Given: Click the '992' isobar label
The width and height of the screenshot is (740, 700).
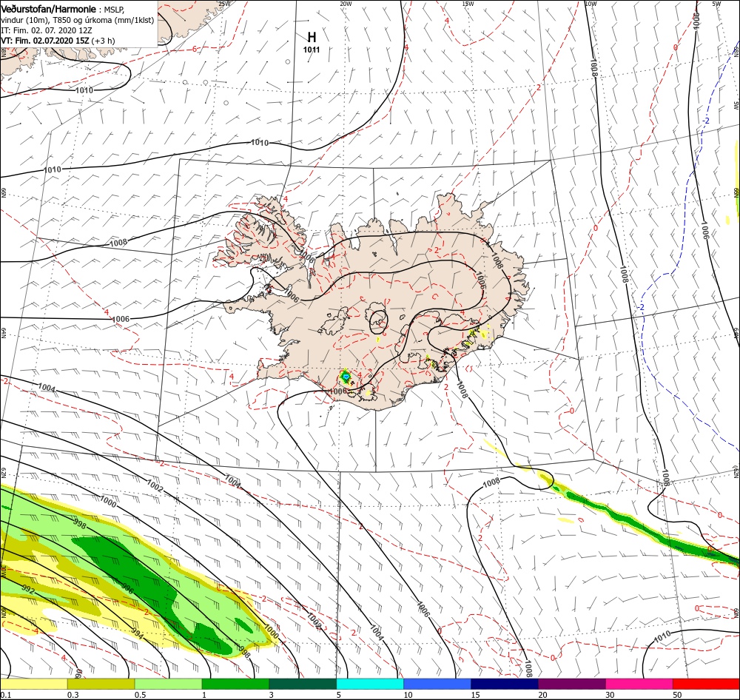Looking at the screenshot, I should point(28,590).
